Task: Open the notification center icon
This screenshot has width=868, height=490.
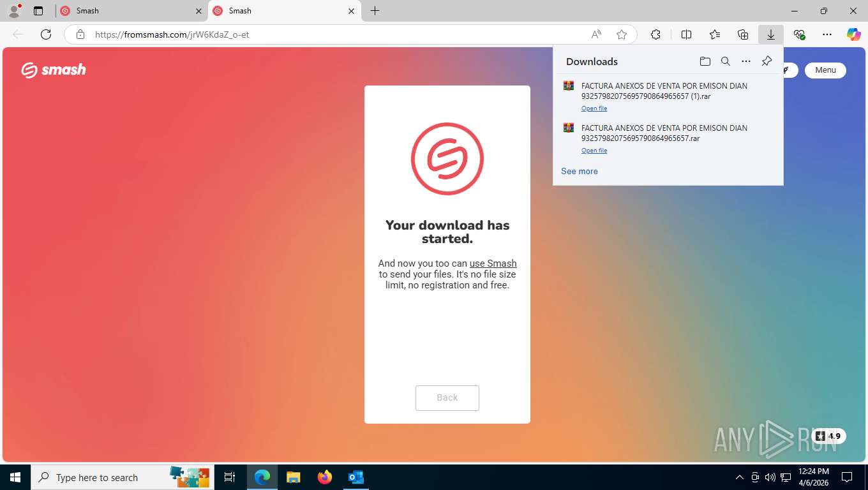Action: (847, 477)
